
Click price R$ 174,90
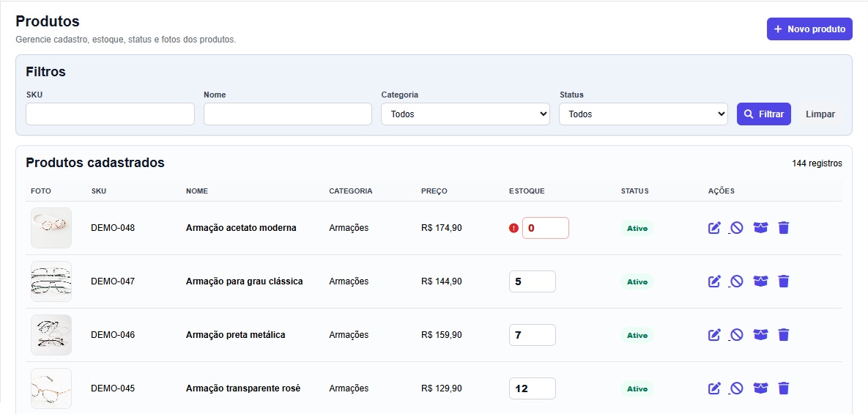tap(441, 228)
